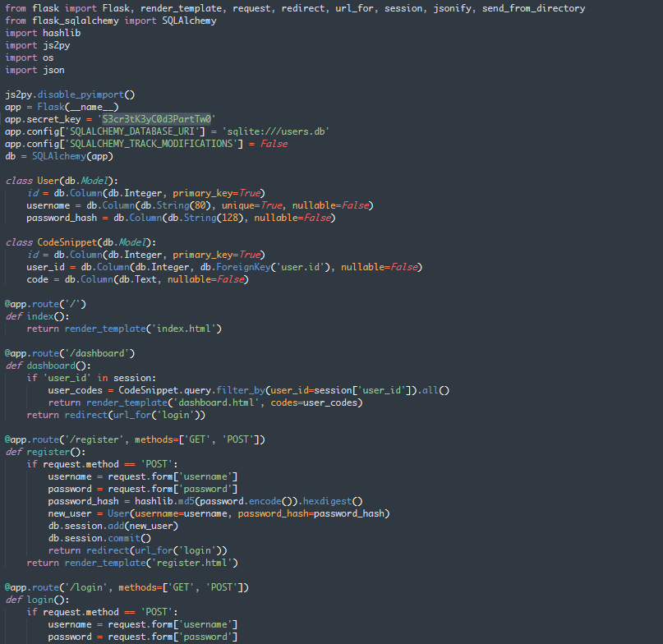This screenshot has width=663, height=644.
Task: Click 'def login():' function definition
Action: pos(37,600)
